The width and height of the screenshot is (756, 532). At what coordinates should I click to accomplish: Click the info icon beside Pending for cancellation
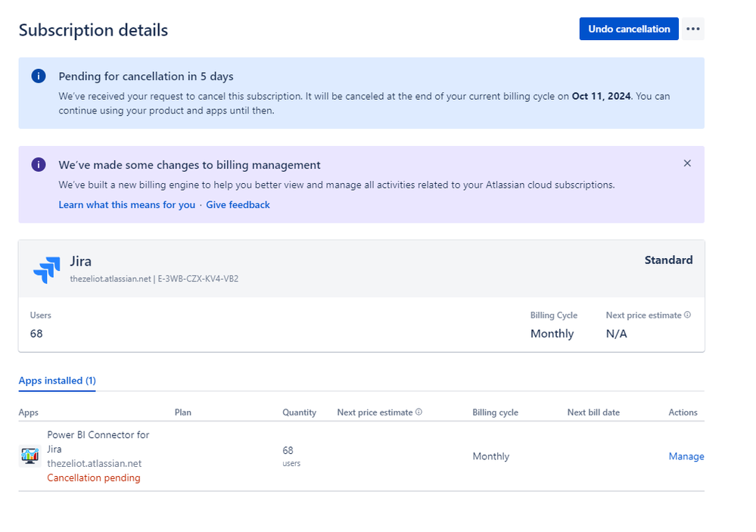(x=39, y=76)
